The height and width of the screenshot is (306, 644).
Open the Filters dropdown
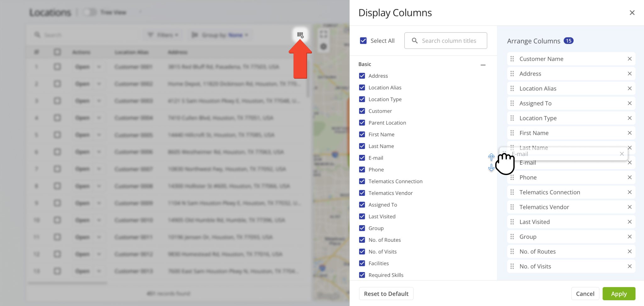tap(163, 35)
